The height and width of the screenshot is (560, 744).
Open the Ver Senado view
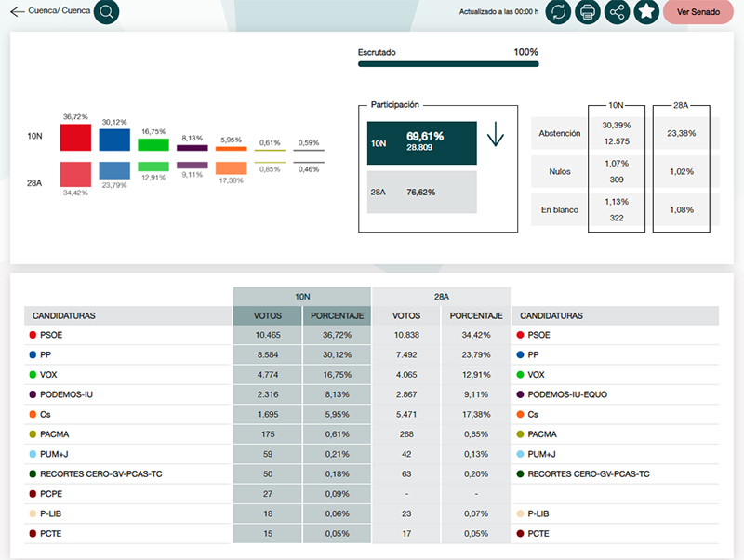697,12
